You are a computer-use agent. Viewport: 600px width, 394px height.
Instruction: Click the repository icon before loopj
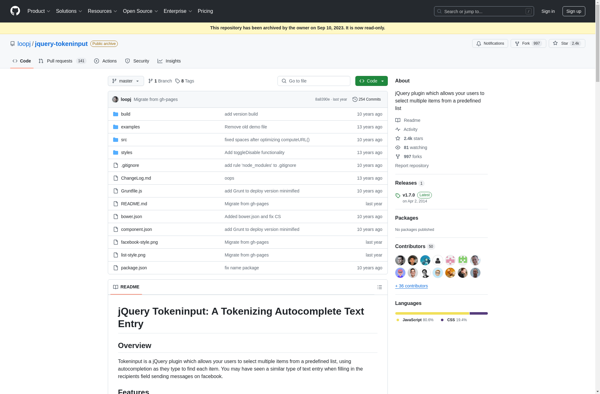click(13, 44)
